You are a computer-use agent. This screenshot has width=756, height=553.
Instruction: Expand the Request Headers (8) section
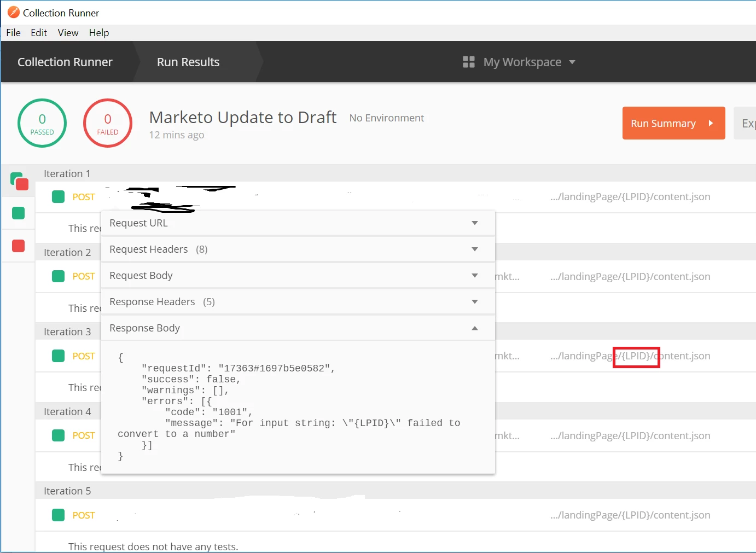[x=298, y=249]
